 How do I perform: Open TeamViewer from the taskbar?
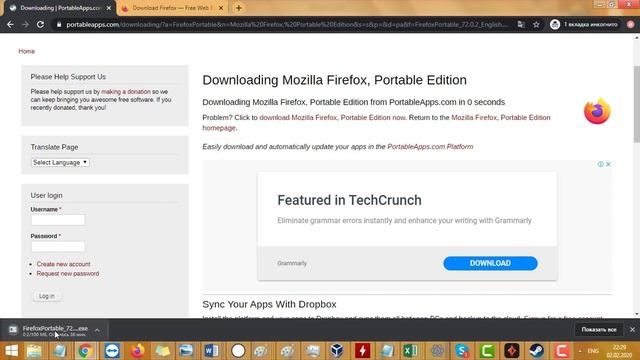coord(111,351)
